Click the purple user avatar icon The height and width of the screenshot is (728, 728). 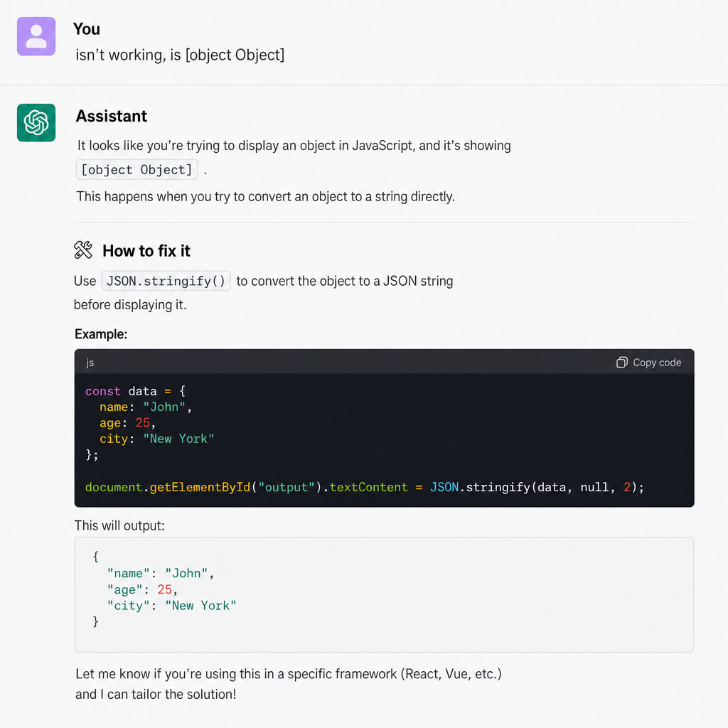click(36, 36)
